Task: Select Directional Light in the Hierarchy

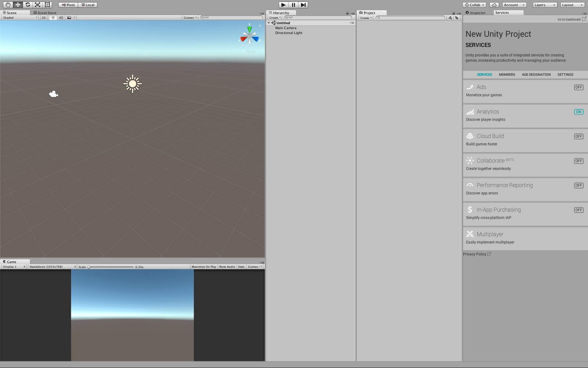Action: pyautogui.click(x=289, y=33)
